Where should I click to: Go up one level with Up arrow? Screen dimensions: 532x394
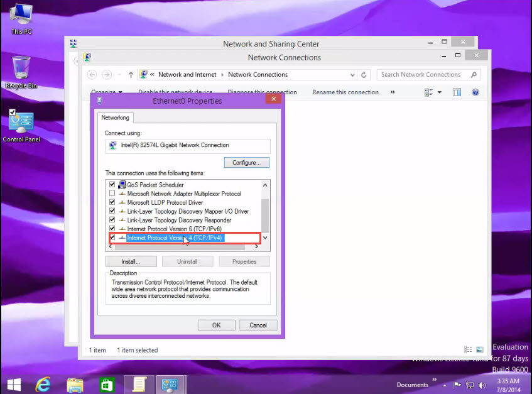pos(131,75)
